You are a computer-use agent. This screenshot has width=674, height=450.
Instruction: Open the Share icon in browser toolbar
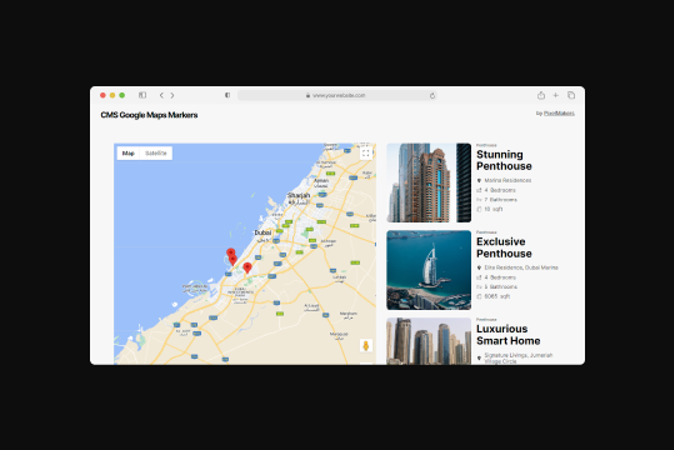tap(541, 95)
